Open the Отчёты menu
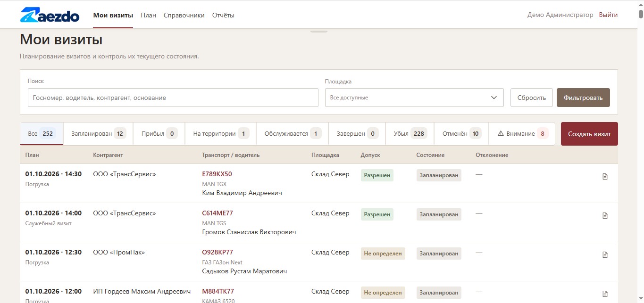 coord(223,15)
